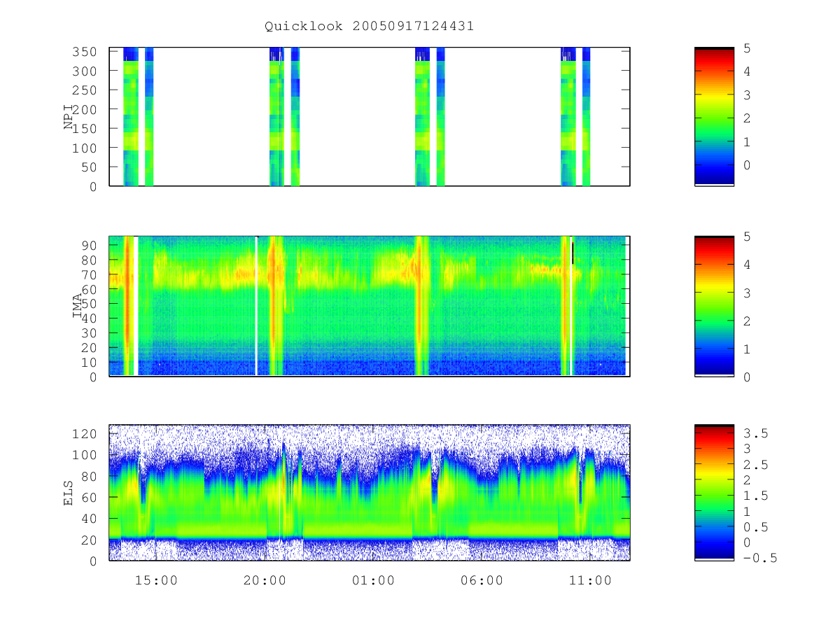Click the 100 tick on NPI axis
The height and width of the screenshot is (630, 840).
pyautogui.click(x=86, y=148)
